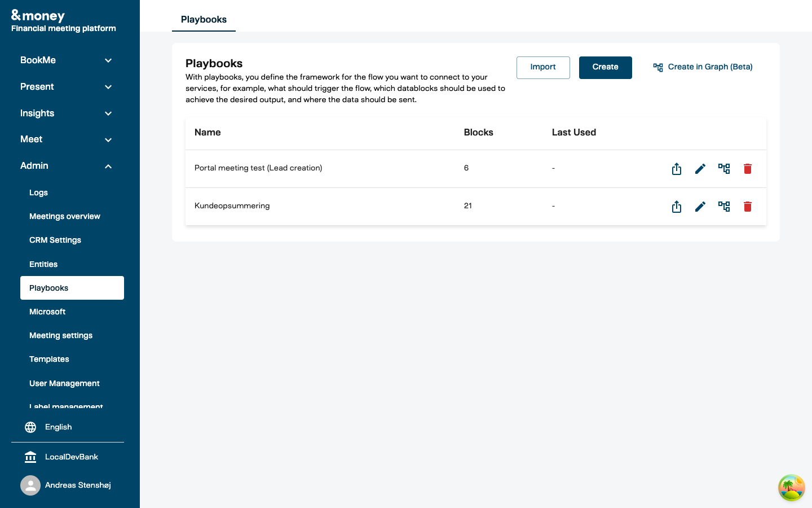Export the Portal meeting test playbook

tap(677, 169)
